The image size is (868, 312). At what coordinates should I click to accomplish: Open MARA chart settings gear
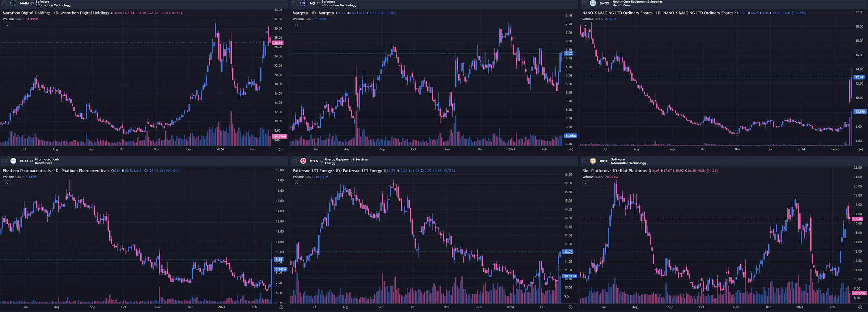281,149
